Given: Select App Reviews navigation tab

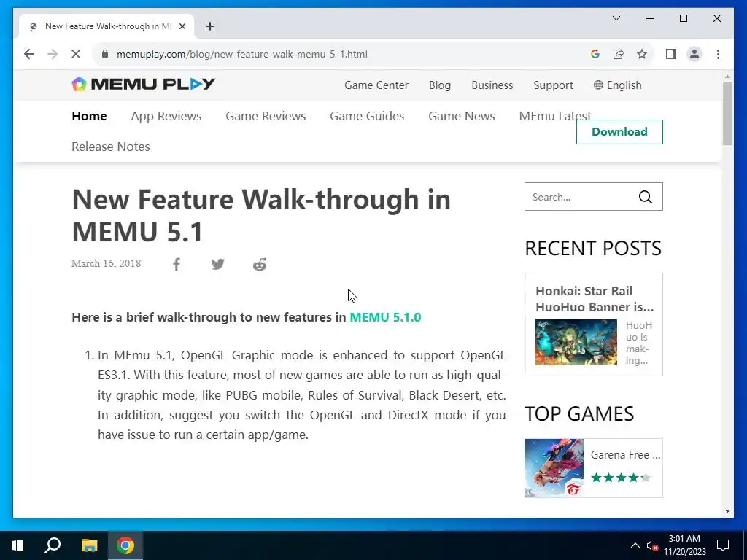Looking at the screenshot, I should pyautogui.click(x=166, y=116).
